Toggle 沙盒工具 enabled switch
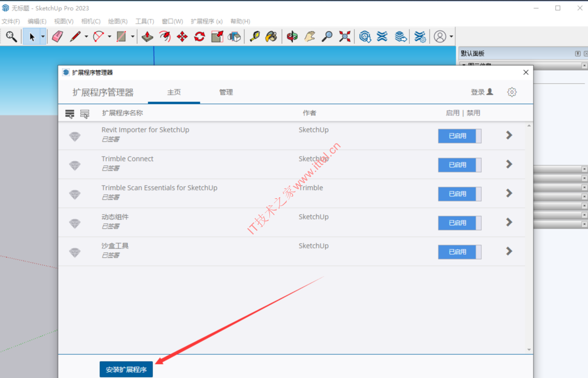This screenshot has height=378, width=588. point(460,252)
